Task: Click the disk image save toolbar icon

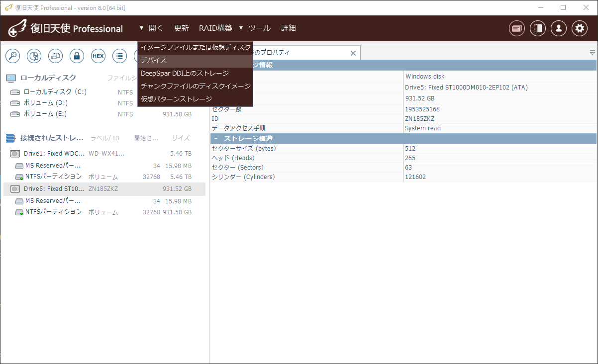Action: 55,56
